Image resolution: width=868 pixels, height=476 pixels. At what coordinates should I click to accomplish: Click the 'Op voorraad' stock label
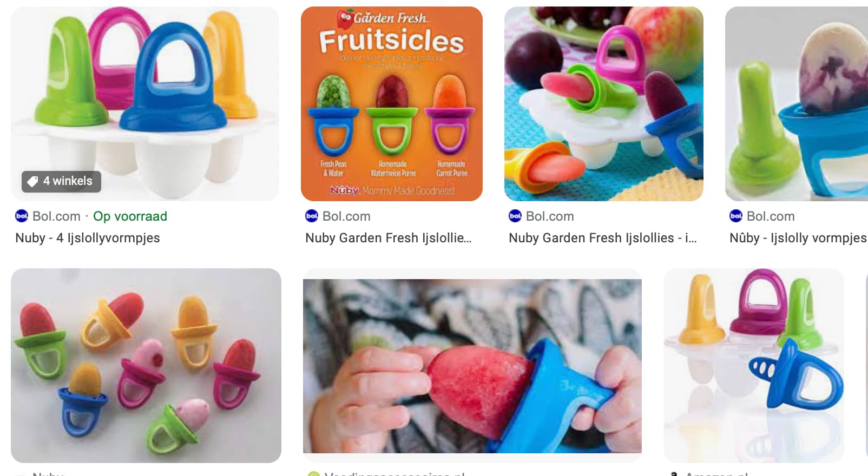[130, 216]
